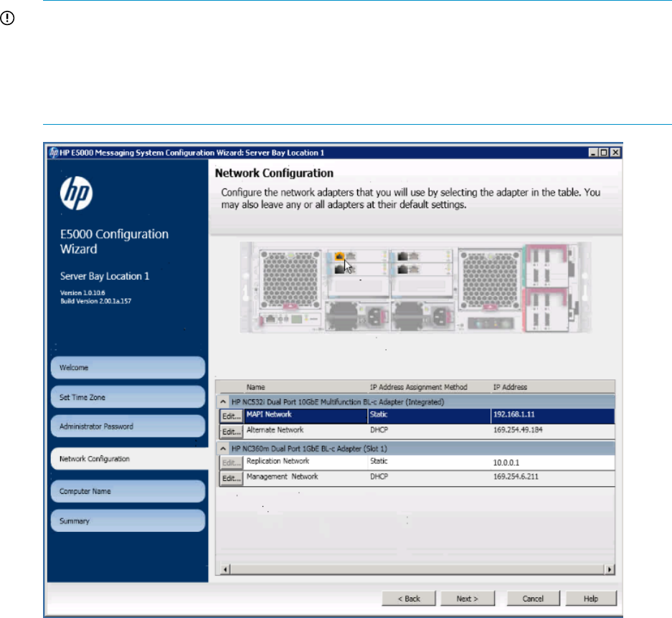Go to the Welcome step

128,368
